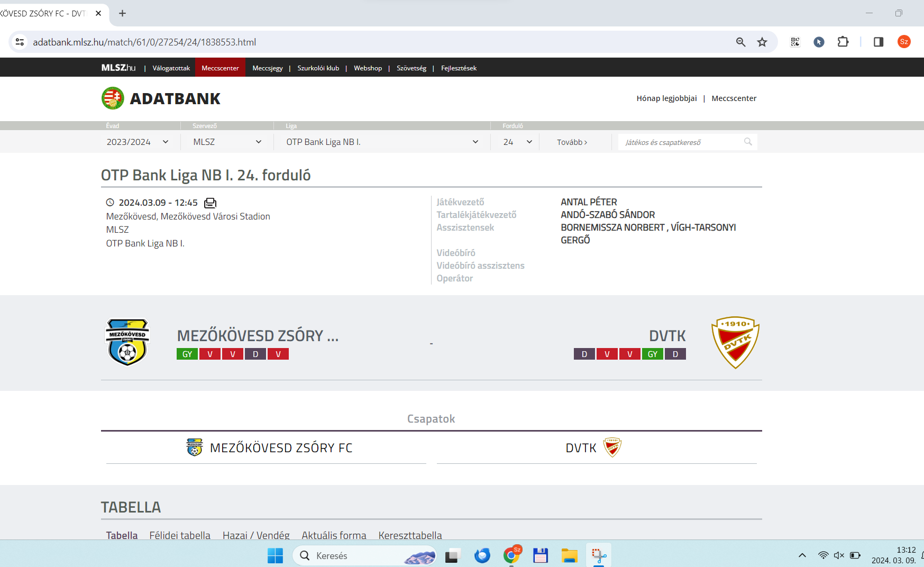Open the MLSZ.hu link

[118, 68]
